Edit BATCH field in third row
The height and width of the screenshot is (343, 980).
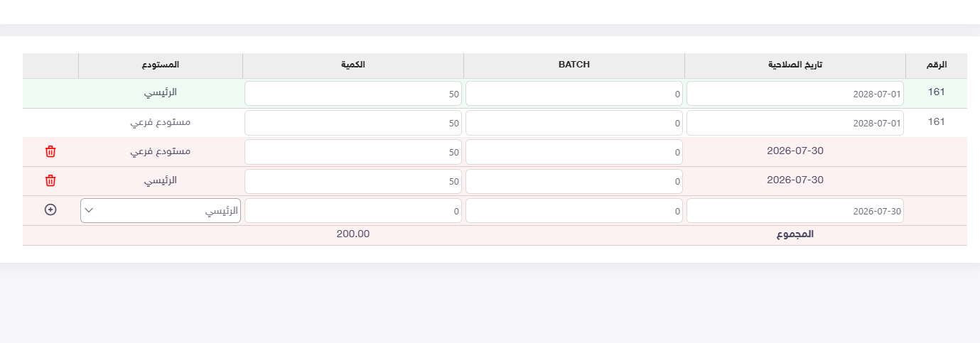(x=574, y=152)
